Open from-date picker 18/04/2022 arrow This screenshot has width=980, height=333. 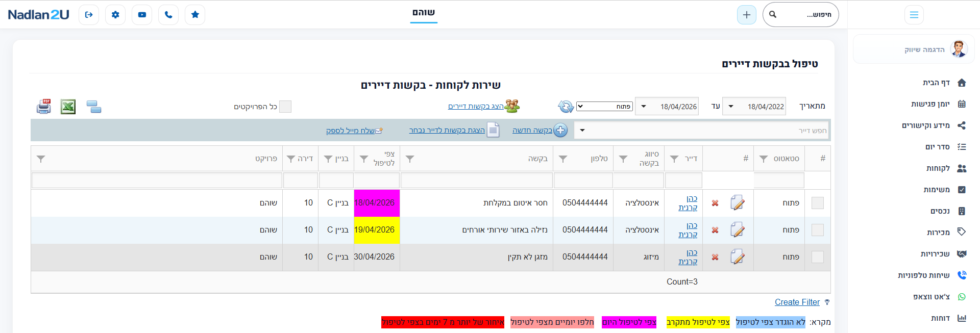coord(731,107)
